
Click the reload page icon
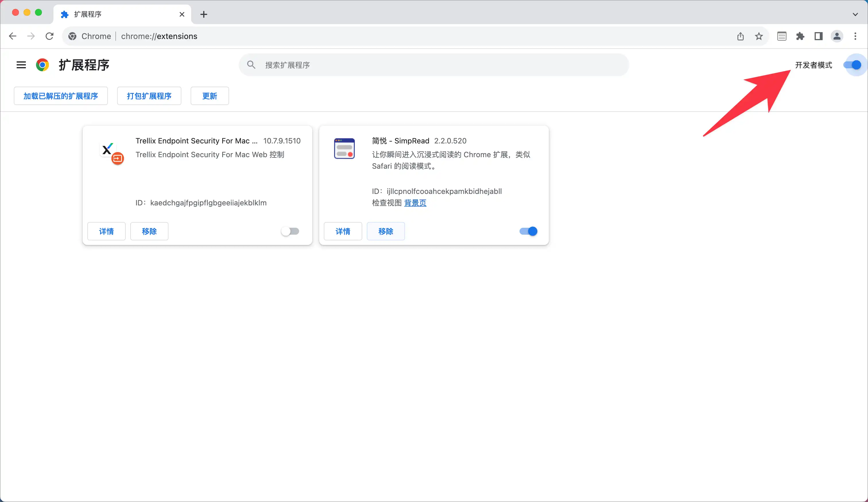coord(50,36)
